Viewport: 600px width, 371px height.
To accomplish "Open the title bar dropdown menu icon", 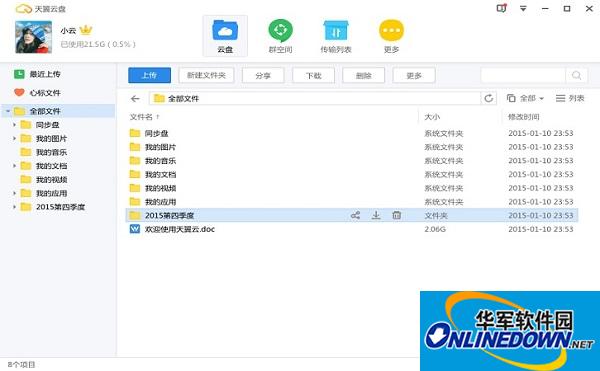I will [x=523, y=8].
